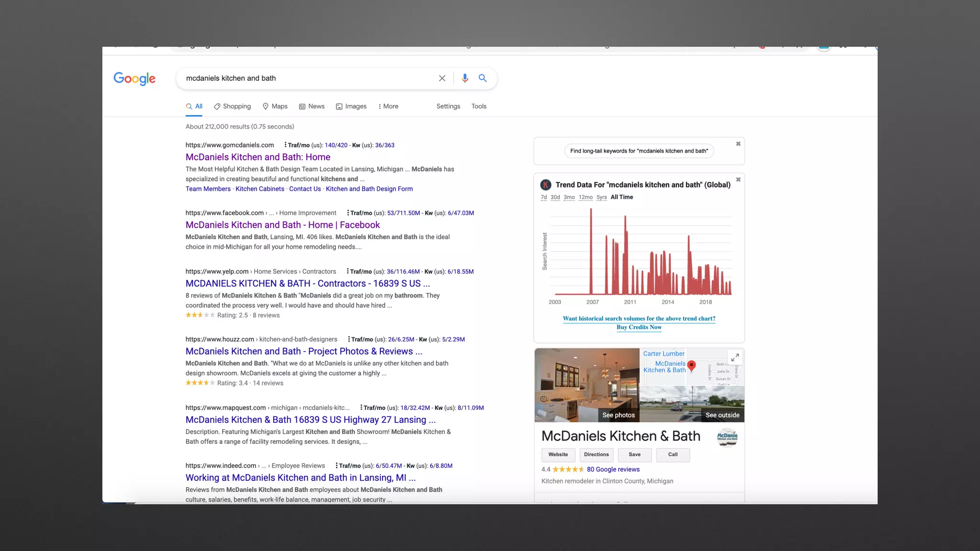The height and width of the screenshot is (551, 980).
Task: Open the More search options dropdown
Action: [x=388, y=107]
